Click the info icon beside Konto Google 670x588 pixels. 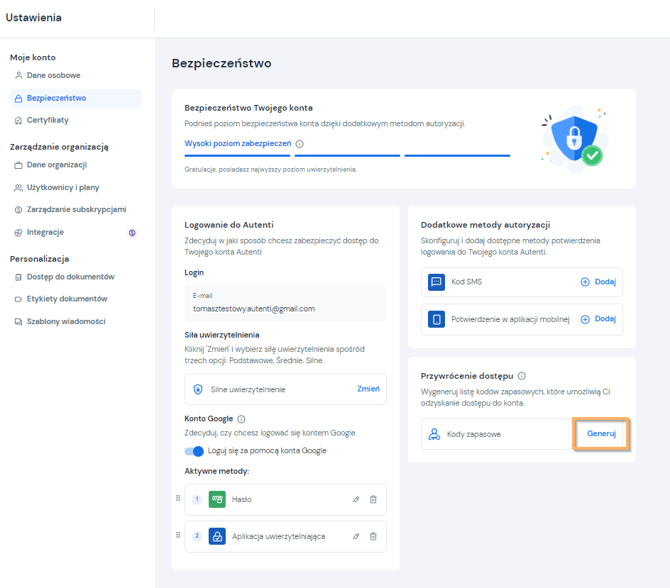241,419
